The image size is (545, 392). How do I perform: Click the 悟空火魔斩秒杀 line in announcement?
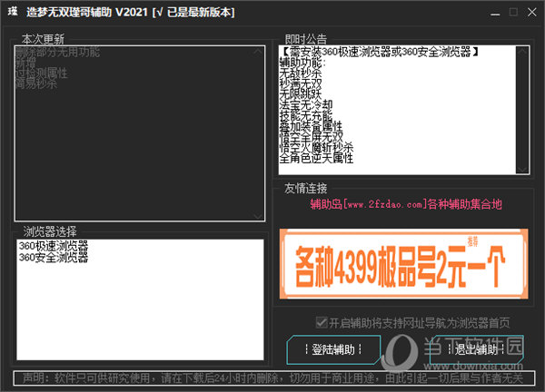tap(317, 148)
